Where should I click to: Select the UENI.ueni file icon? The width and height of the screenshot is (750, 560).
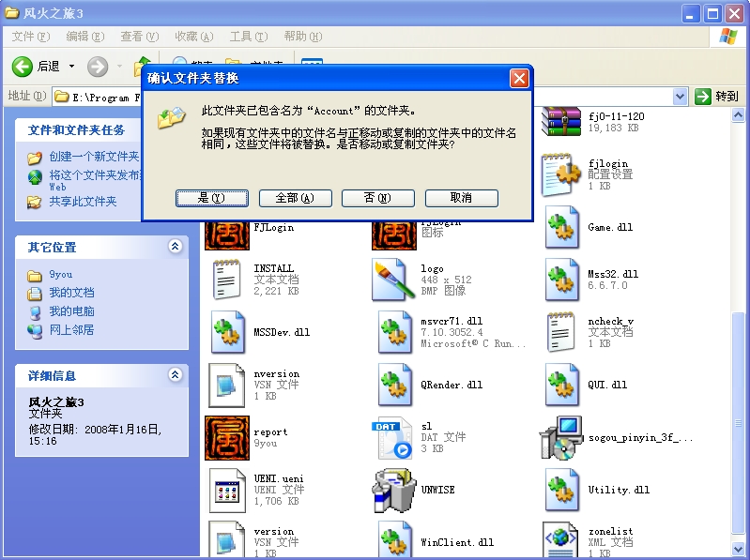(x=227, y=491)
